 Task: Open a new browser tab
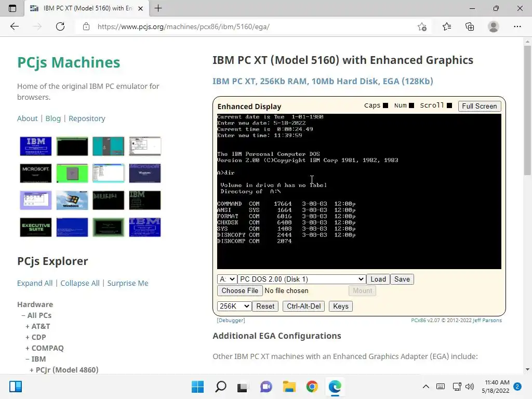pos(158,8)
